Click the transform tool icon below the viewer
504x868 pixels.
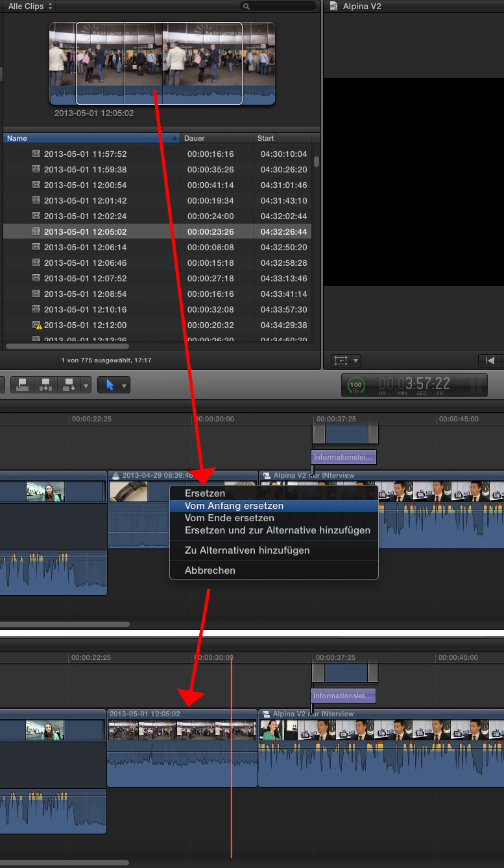[x=341, y=360]
